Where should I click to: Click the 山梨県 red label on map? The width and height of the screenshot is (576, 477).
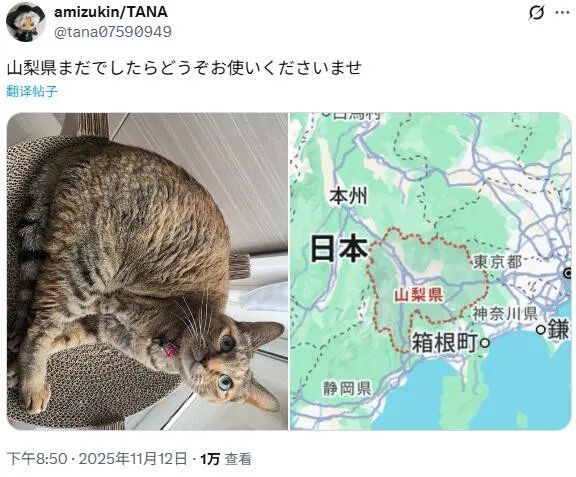coord(418,295)
